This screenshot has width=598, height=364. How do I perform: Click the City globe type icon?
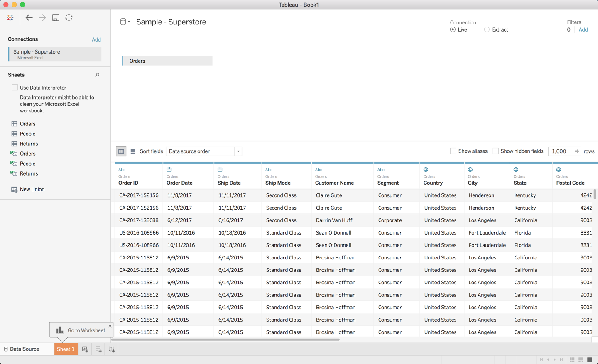pyautogui.click(x=471, y=169)
